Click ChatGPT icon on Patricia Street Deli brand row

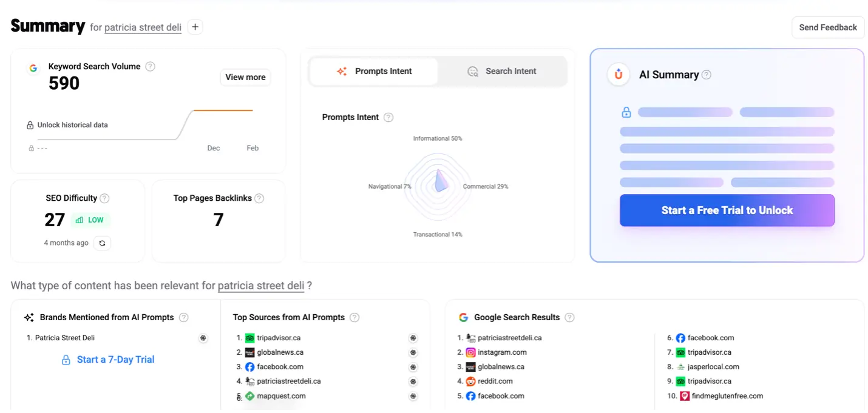point(203,338)
